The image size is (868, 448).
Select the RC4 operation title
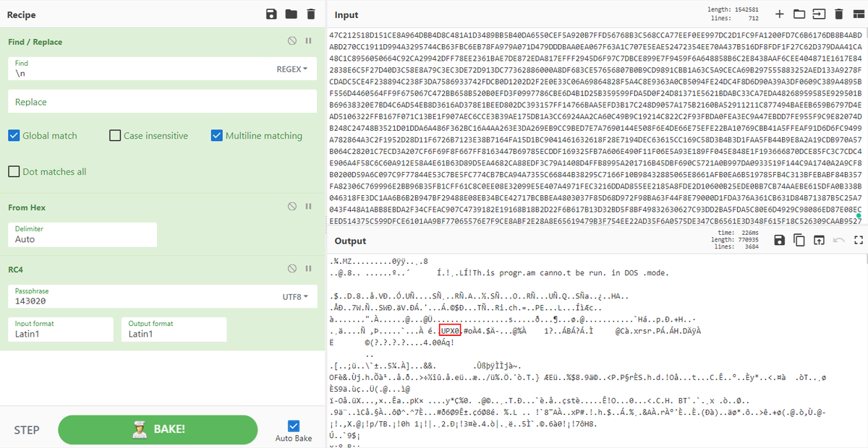pyautogui.click(x=15, y=270)
